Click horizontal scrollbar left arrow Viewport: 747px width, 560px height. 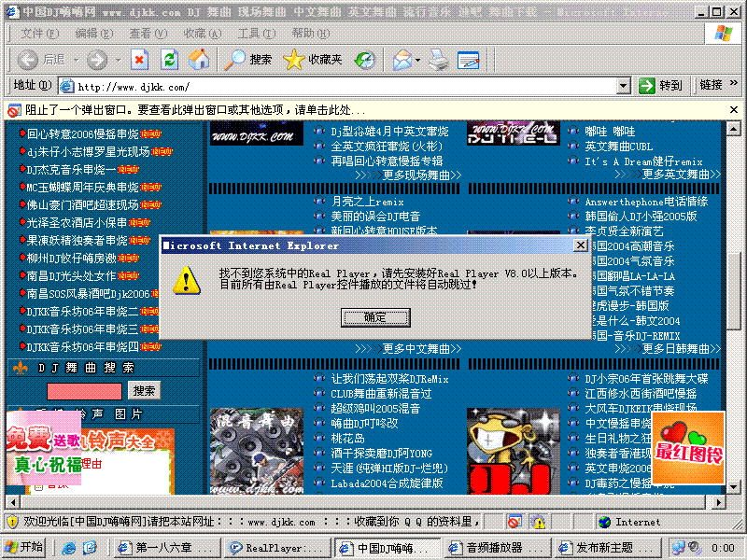pos(13,502)
